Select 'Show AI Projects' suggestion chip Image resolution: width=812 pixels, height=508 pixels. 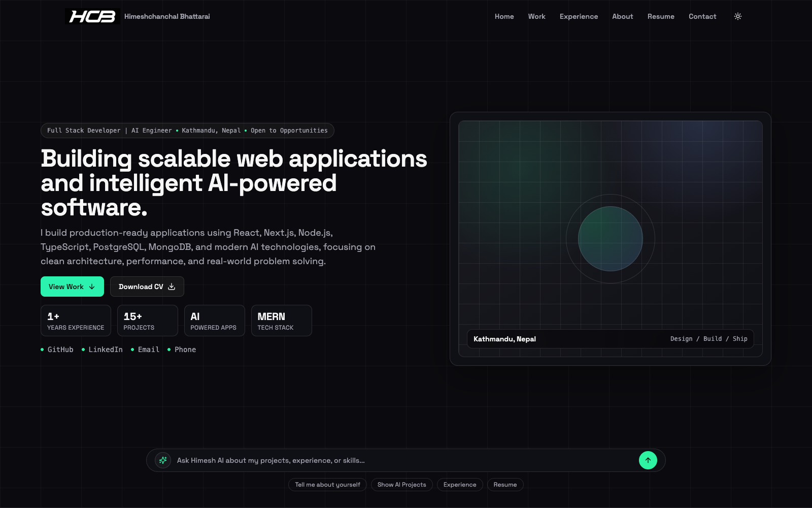(x=402, y=485)
